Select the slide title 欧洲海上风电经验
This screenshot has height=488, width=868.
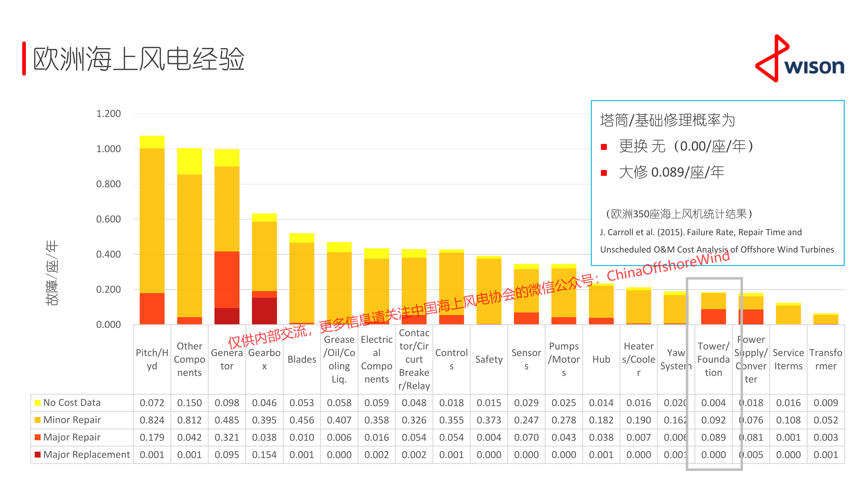(138, 59)
